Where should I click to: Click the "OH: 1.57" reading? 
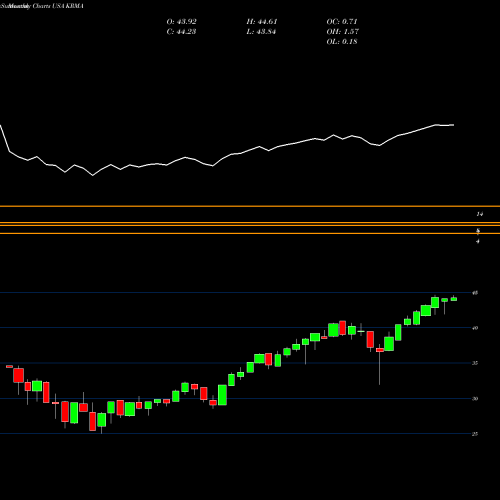point(342,32)
